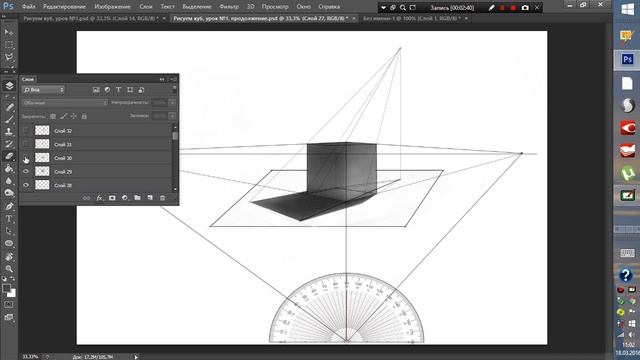Expand status bar info arrow
Viewport: 640px width, 360px height.
point(136,357)
